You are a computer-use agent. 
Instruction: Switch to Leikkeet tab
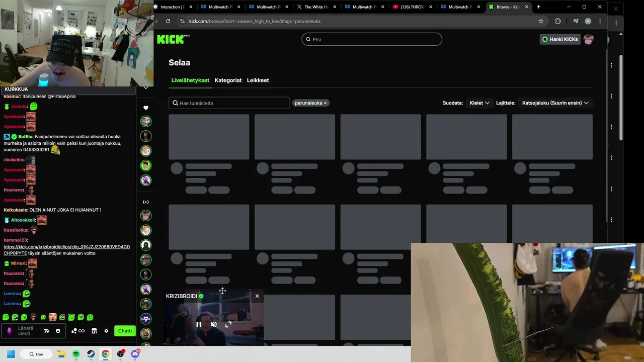pos(258,80)
